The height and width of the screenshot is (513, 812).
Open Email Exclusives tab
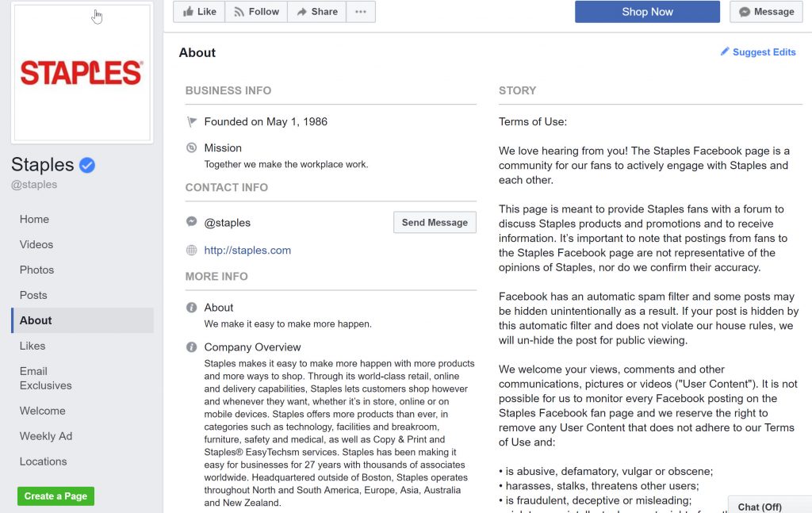pyautogui.click(x=45, y=378)
